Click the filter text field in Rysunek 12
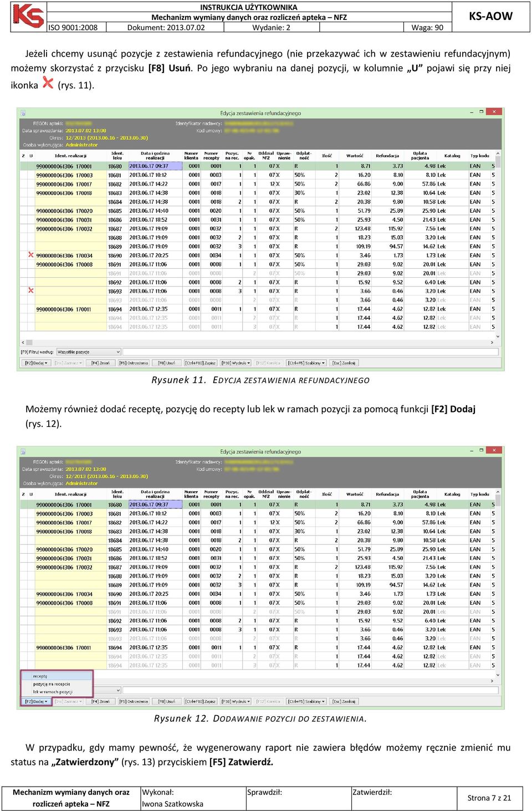 310,690
